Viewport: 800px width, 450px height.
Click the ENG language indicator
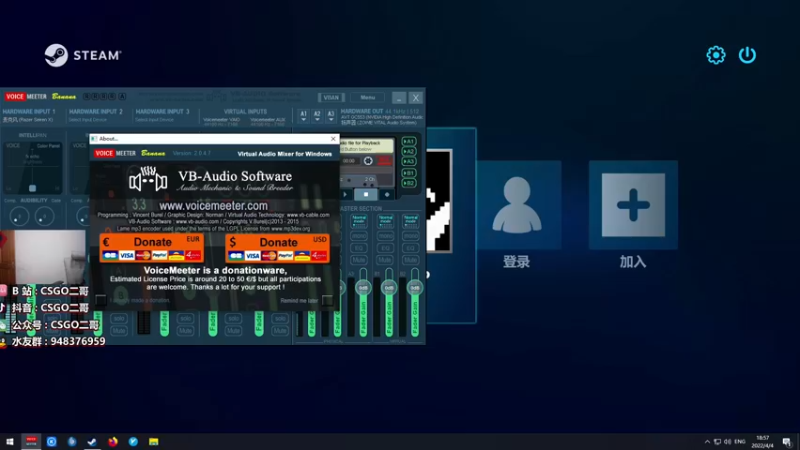[740, 442]
